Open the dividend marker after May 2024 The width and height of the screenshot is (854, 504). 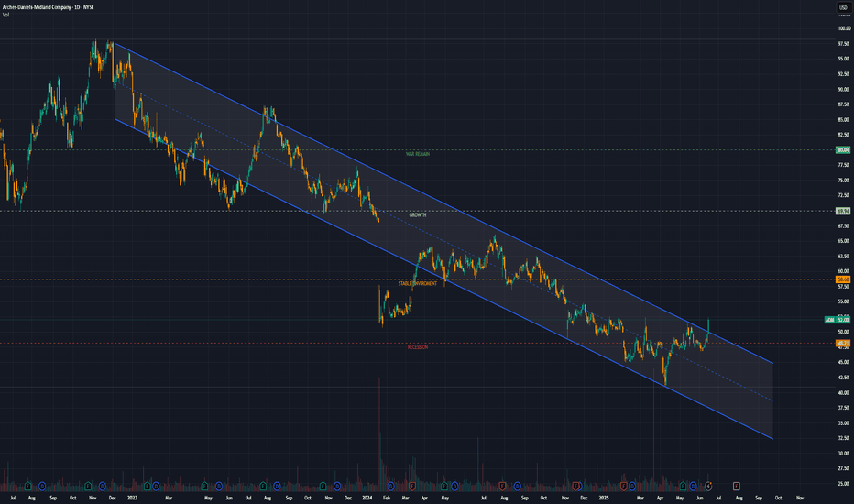click(x=454, y=486)
